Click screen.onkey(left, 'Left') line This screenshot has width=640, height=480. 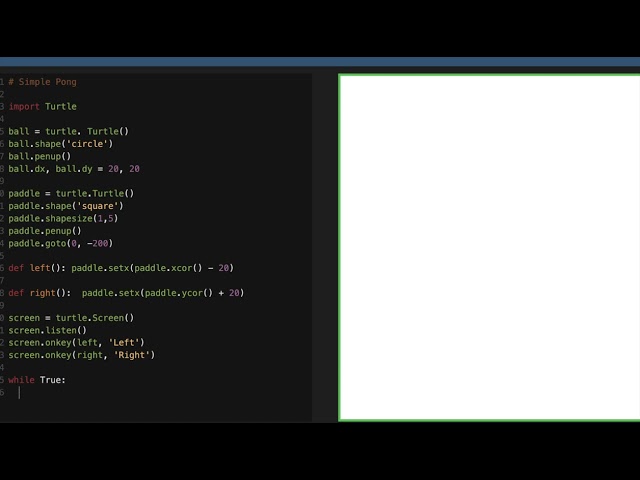click(x=76, y=343)
